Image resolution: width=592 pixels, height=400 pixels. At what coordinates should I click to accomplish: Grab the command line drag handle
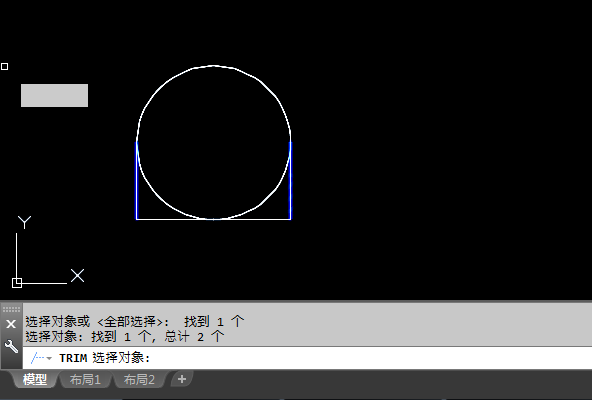[x=11, y=309]
